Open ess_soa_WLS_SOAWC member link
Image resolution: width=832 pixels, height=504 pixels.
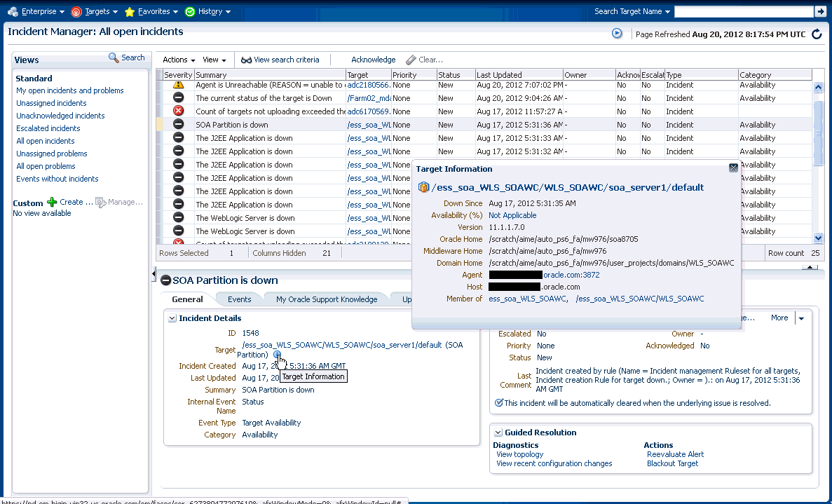coord(527,299)
